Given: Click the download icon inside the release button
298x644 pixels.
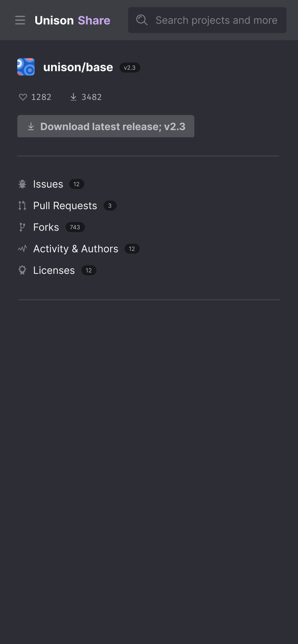Looking at the screenshot, I should (x=31, y=126).
